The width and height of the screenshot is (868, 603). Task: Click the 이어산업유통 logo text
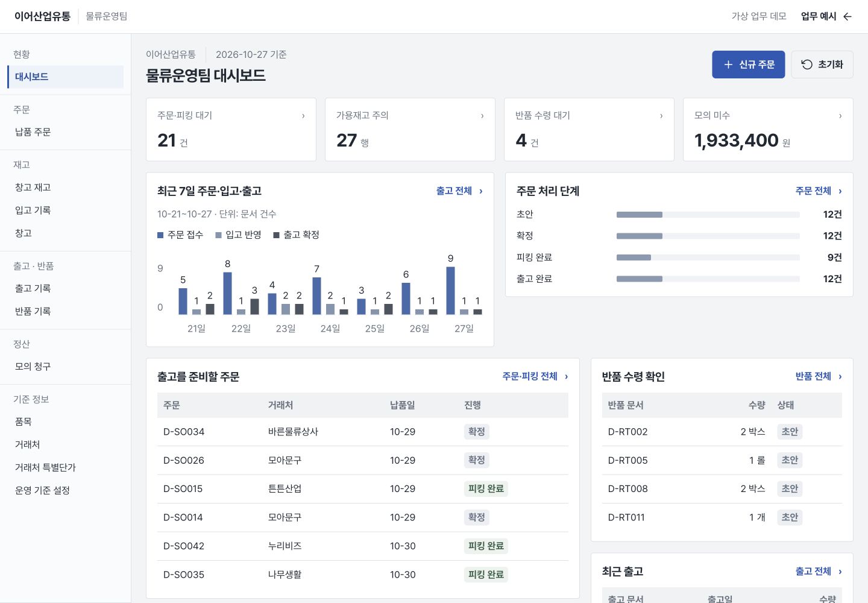click(x=42, y=16)
